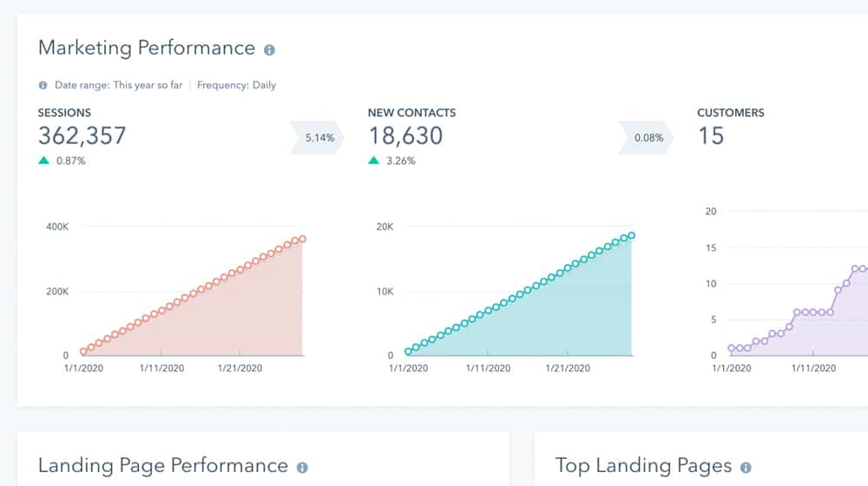This screenshot has width=868, height=486.
Task: Click the Marketing Performance title
Action: (x=147, y=48)
